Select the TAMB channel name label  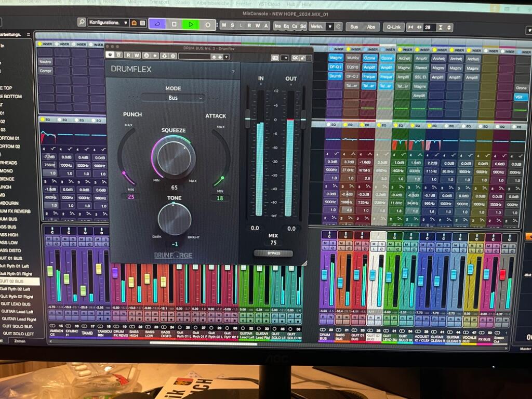[87, 333]
